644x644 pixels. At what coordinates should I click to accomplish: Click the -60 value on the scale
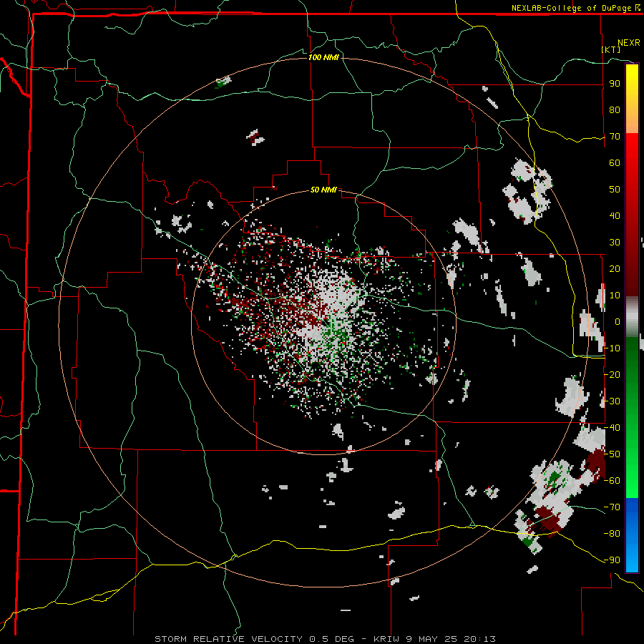click(x=612, y=481)
